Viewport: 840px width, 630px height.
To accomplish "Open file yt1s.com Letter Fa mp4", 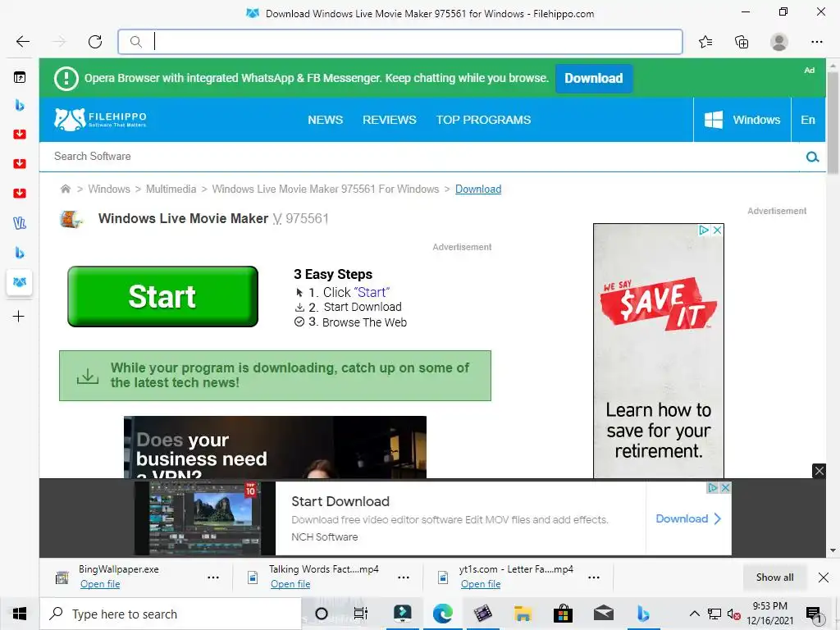I will coord(481,584).
